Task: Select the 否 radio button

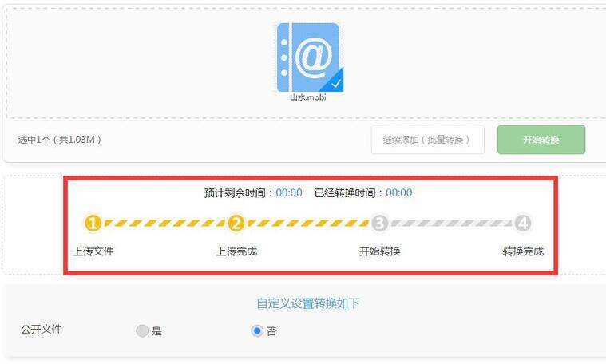Action: pyautogui.click(x=257, y=330)
